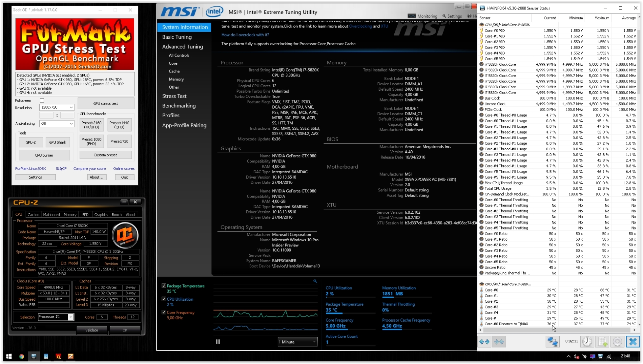Open Windows Start menu

9,356
